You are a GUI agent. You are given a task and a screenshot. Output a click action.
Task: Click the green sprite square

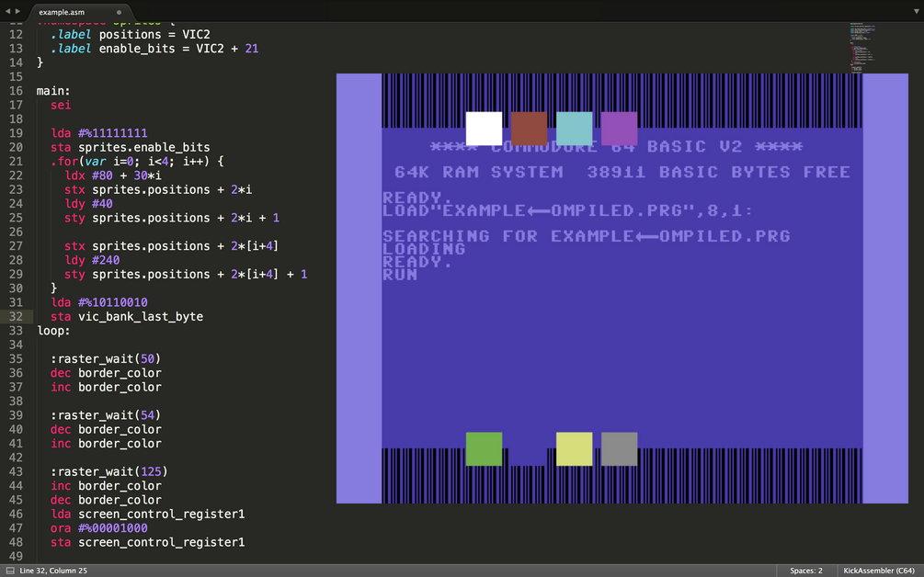[484, 448]
